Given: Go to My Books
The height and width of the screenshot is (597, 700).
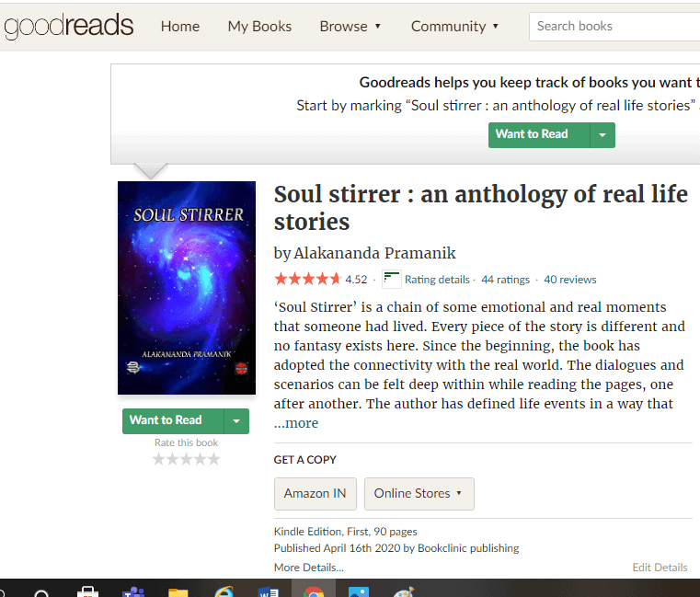Looking at the screenshot, I should point(259,27).
